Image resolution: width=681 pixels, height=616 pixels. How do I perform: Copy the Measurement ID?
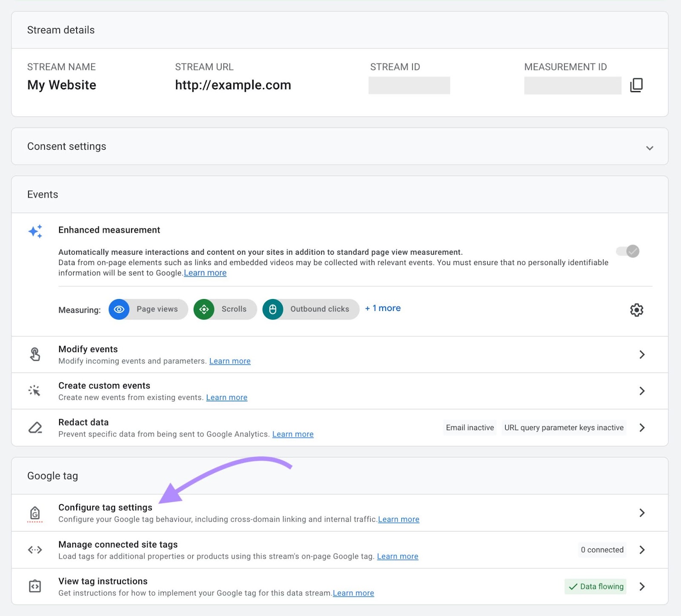[x=636, y=85]
